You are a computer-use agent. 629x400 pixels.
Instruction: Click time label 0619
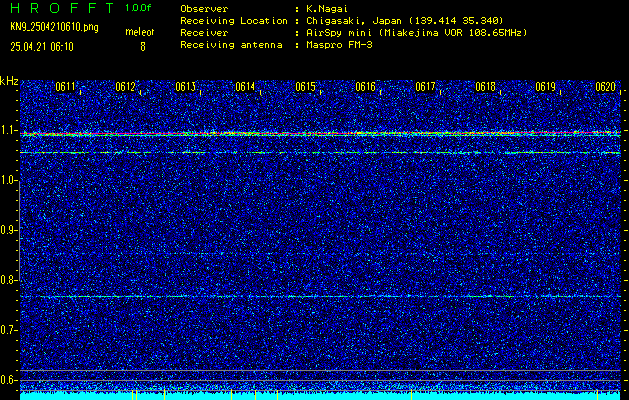pos(545,87)
